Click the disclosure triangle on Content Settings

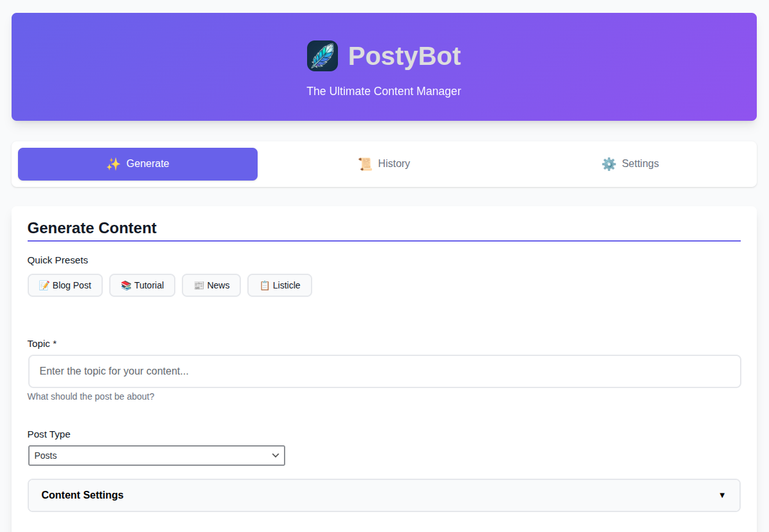722,495
